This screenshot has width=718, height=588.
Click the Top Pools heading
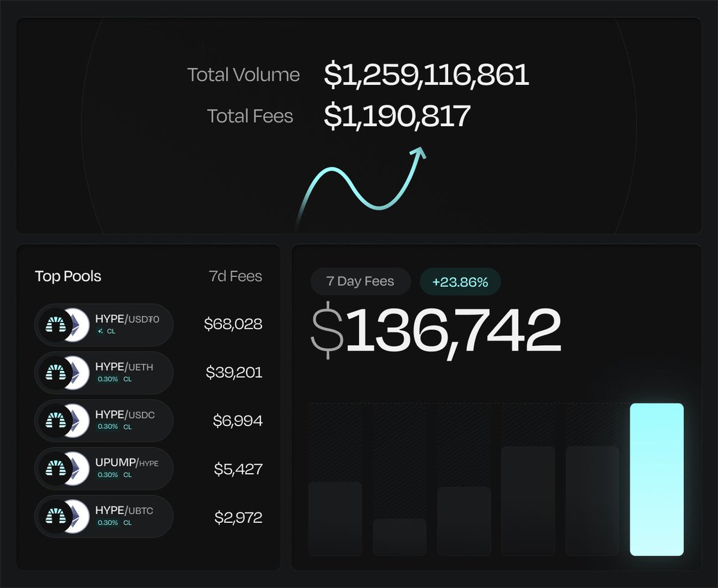click(68, 276)
